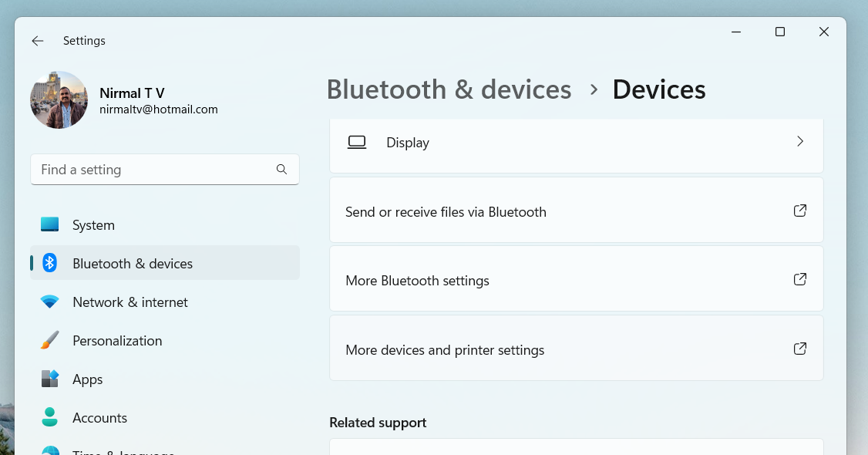
Task: Click the Network Wi-Fi icon
Action: pos(50,302)
